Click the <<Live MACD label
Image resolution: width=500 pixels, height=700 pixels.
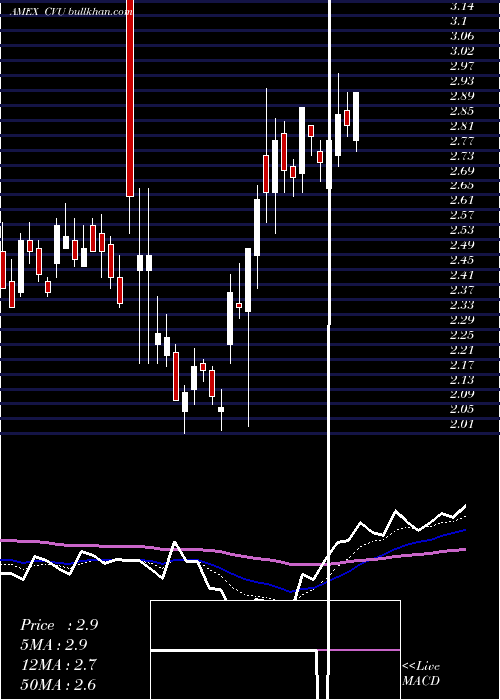tap(421, 673)
